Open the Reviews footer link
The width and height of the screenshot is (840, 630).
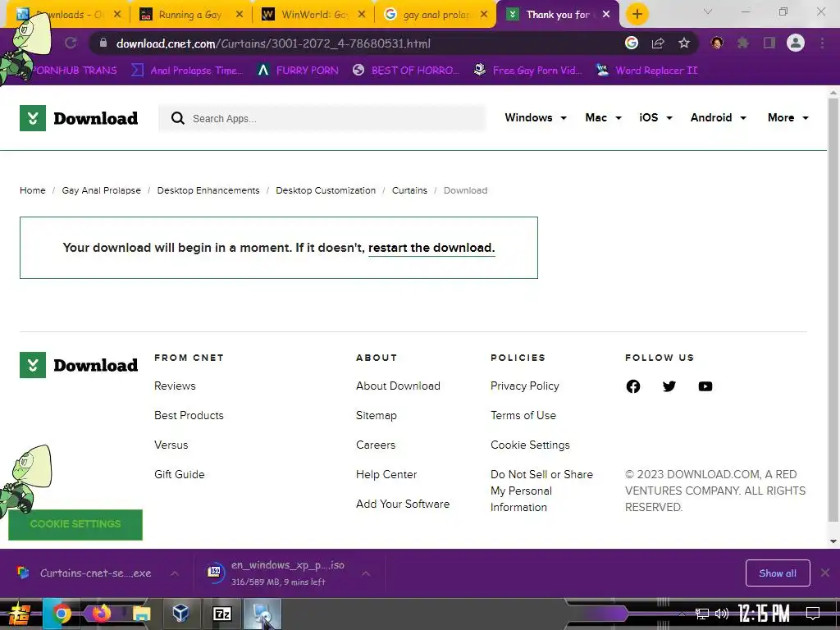coord(175,386)
